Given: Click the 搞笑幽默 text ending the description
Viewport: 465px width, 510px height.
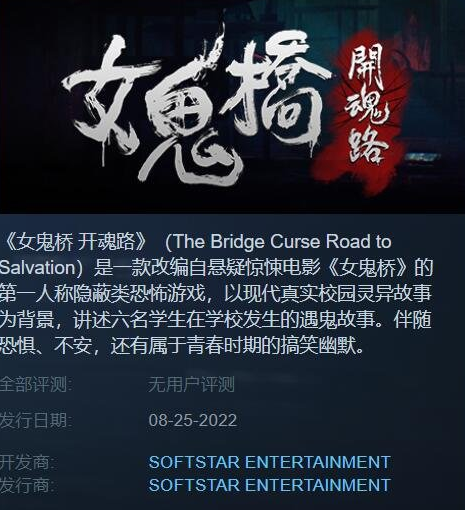Looking at the screenshot, I should pos(317,346).
